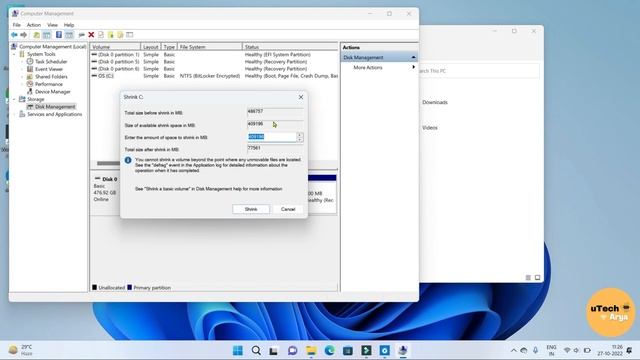Sort by the Layout column header

tap(151, 47)
